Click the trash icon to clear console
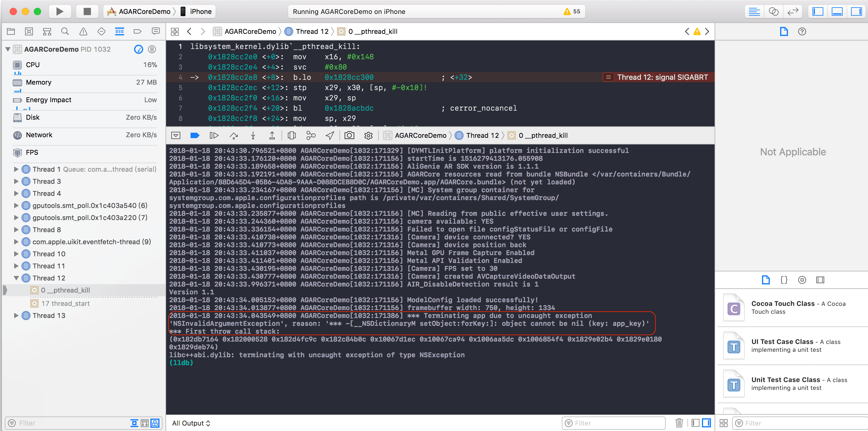Screen dimensions: 868x431 pos(679,423)
